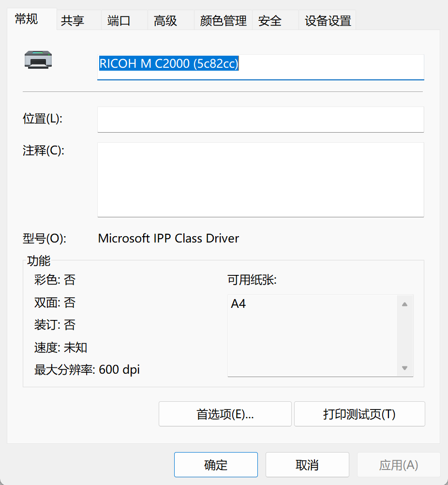Viewport: 448px width, 485px height.
Task: Click the 可用纸张 label
Action: pos(252,280)
